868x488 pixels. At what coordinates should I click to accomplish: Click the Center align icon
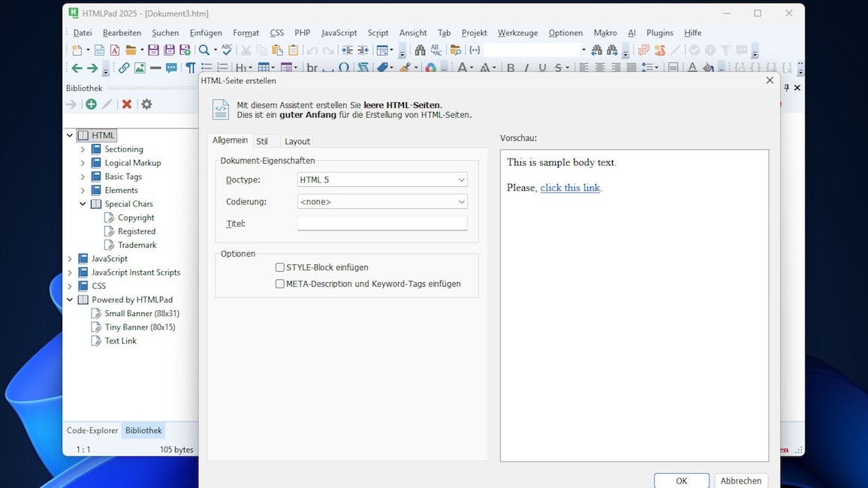click(x=599, y=68)
